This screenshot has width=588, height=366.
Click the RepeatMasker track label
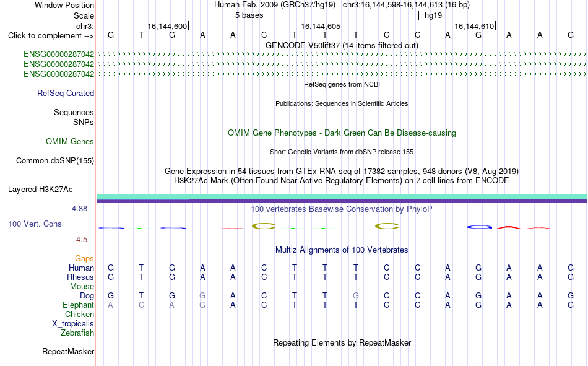coord(68,351)
